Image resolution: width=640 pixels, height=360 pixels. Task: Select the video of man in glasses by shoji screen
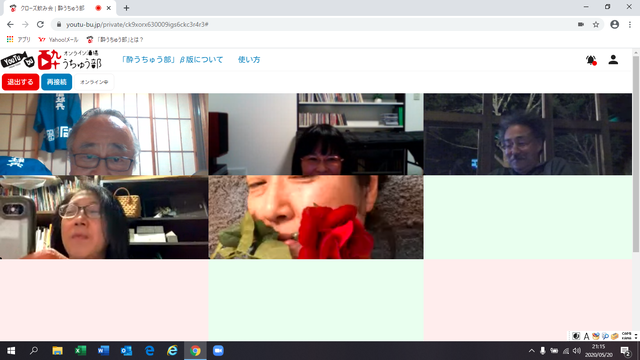pyautogui.click(x=104, y=134)
